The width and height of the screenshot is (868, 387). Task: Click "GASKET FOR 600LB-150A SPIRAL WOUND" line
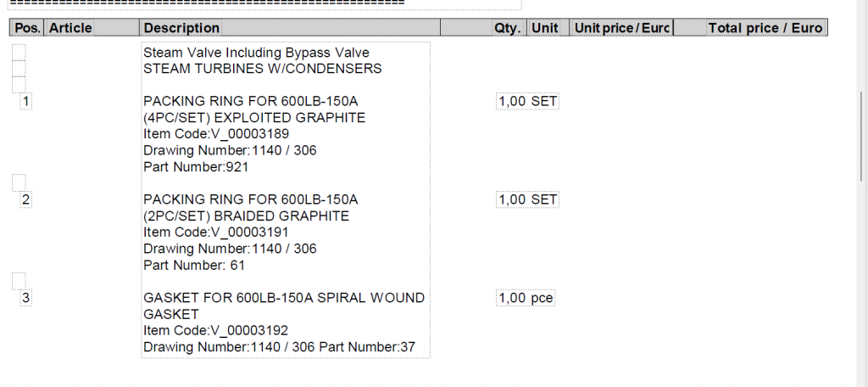[x=284, y=298]
